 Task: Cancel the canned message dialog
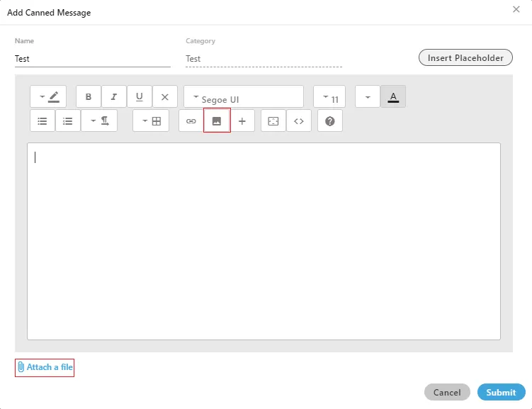click(x=447, y=392)
